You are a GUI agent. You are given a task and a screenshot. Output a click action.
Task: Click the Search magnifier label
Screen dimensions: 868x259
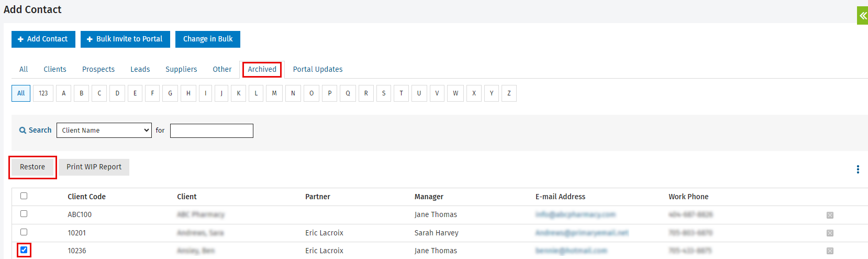(35, 130)
